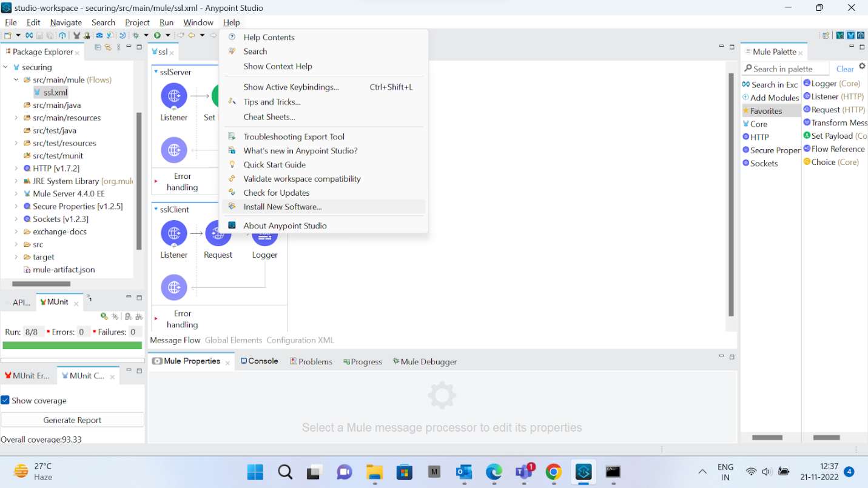Select Add Modules in palette

770,98
